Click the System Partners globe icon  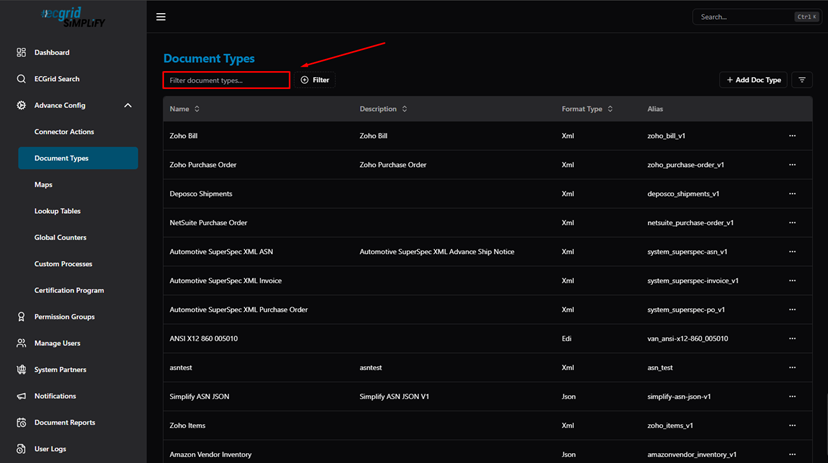[x=21, y=370]
